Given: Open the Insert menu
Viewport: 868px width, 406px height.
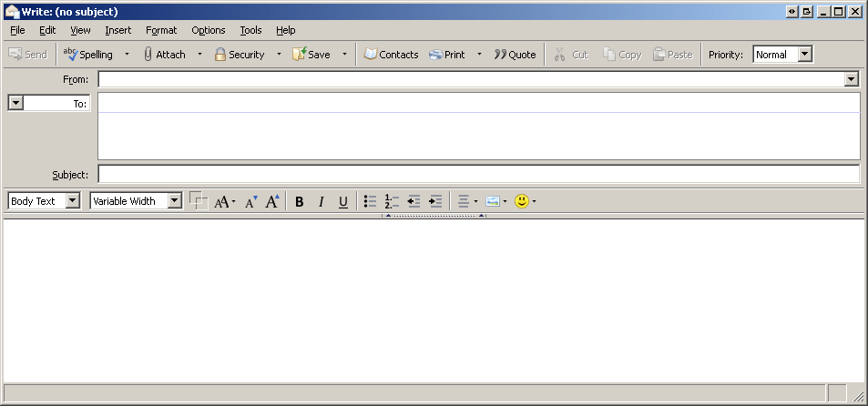Looking at the screenshot, I should (x=118, y=30).
